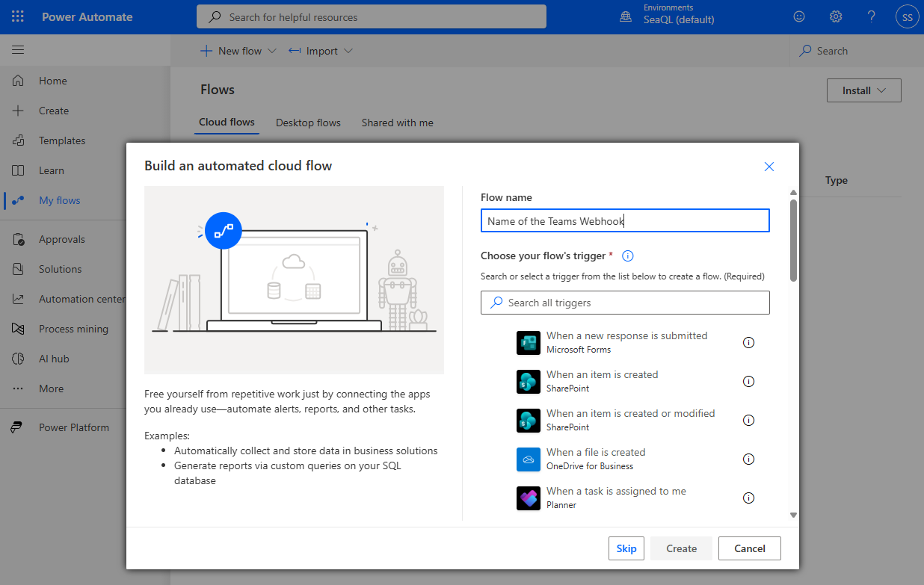Click the Planner trigger icon
The height and width of the screenshot is (585, 924).
(x=528, y=498)
